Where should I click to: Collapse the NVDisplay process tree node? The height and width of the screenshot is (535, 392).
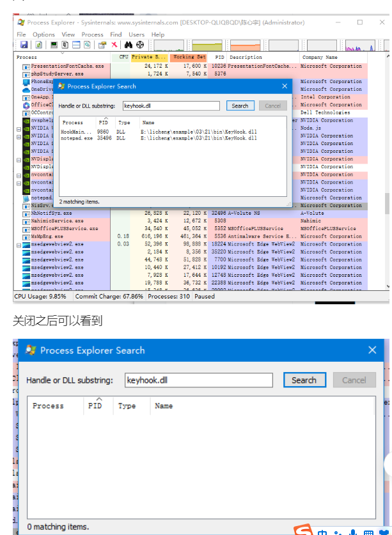(19, 159)
